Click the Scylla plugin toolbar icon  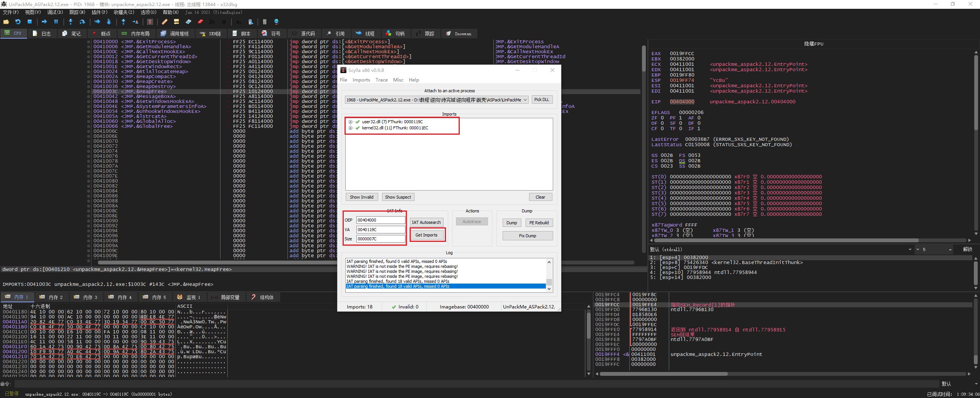(x=150, y=22)
